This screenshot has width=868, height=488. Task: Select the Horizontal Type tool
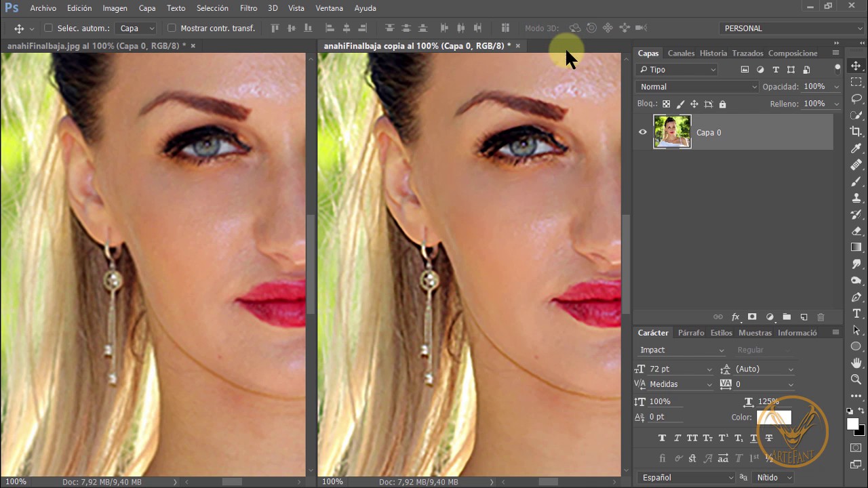pyautogui.click(x=856, y=313)
